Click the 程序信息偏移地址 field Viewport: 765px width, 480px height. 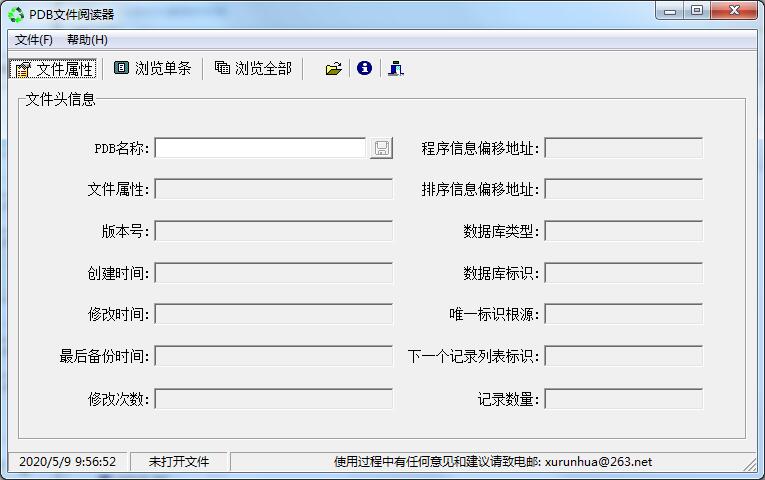click(623, 148)
